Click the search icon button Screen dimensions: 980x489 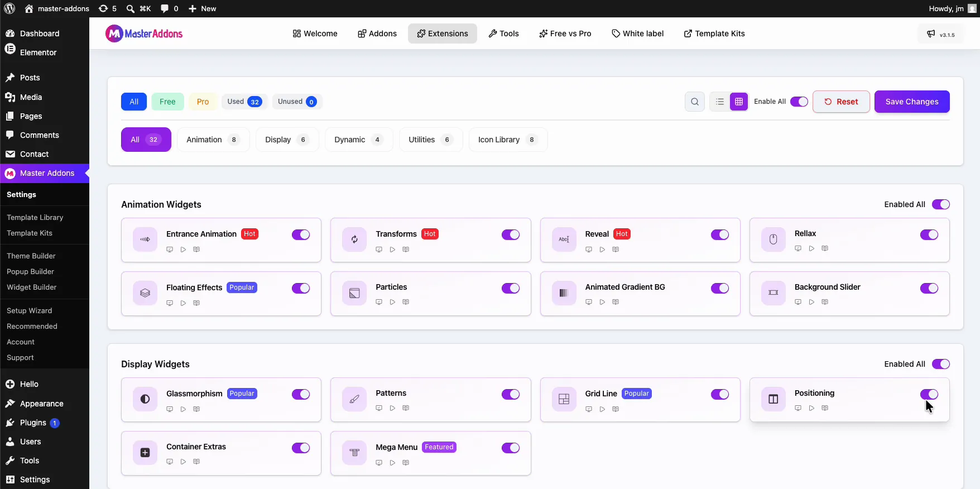695,102
